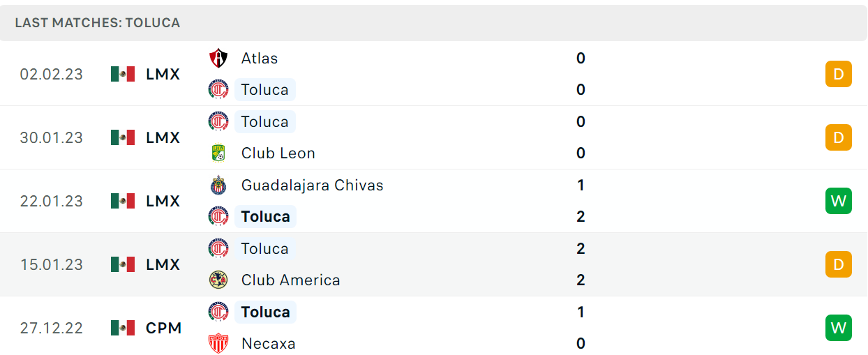Select the CPM competition label
The height and width of the screenshot is (355, 868).
click(164, 328)
